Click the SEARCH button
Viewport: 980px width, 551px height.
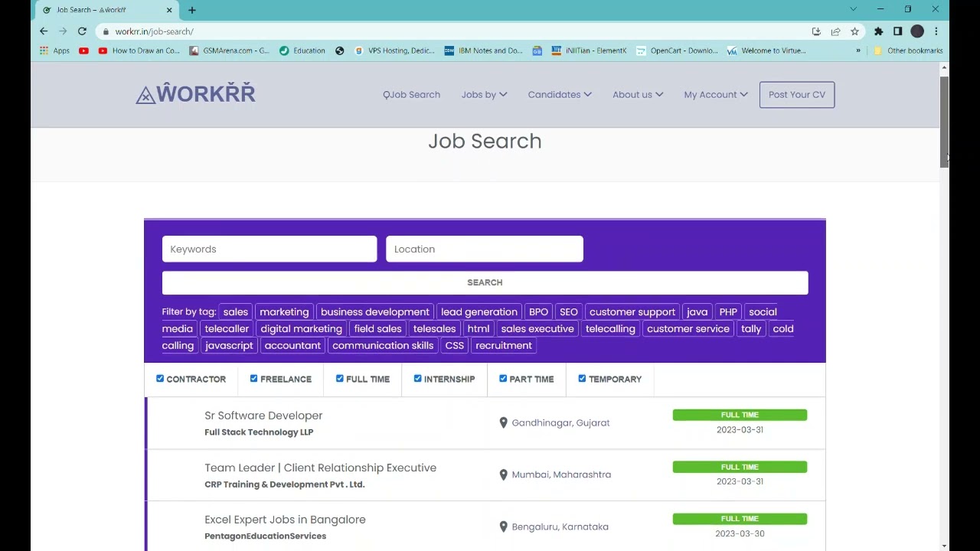(485, 282)
